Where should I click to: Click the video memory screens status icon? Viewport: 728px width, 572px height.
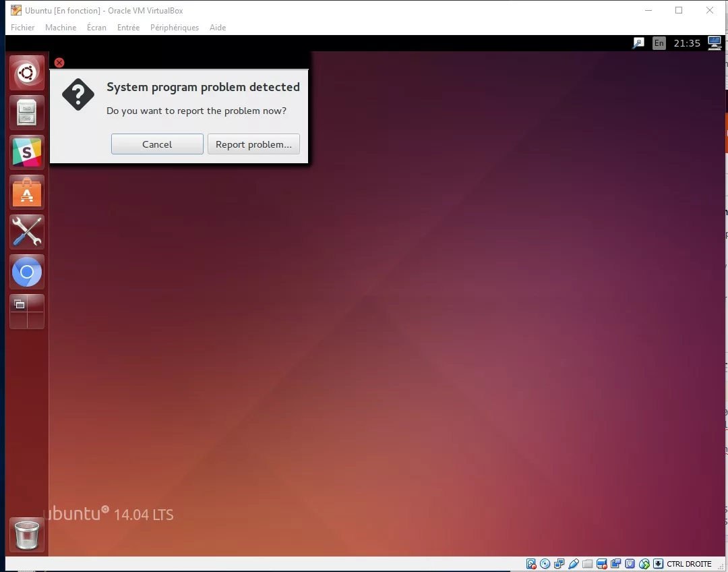tap(615, 564)
